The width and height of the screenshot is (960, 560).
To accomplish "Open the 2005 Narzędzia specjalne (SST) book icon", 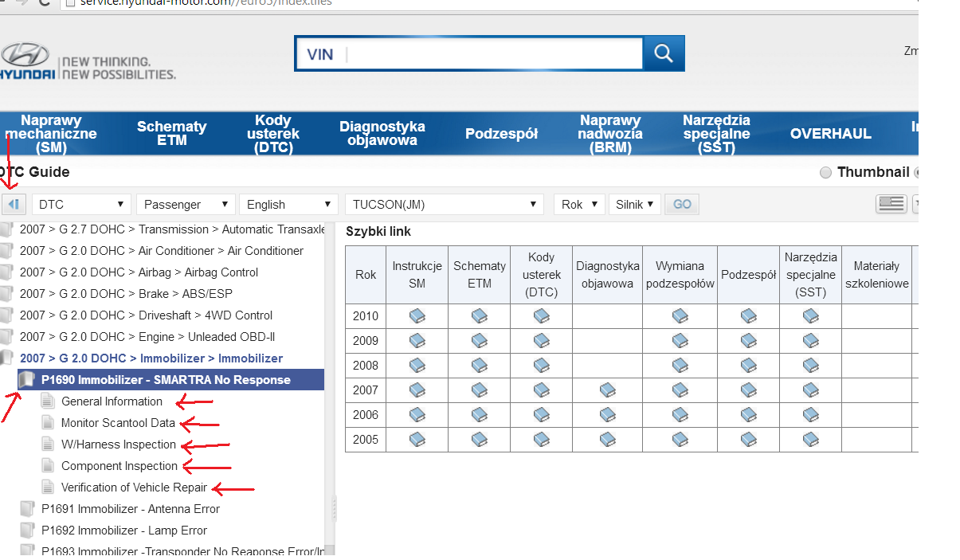I will pyautogui.click(x=810, y=440).
